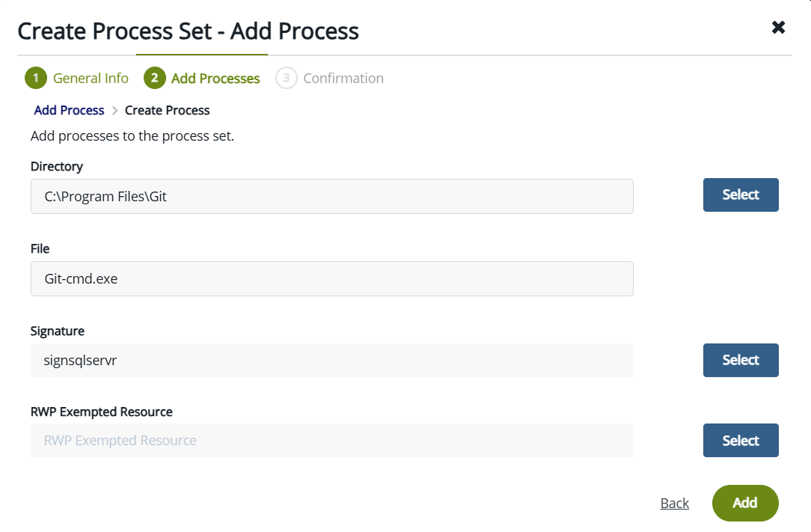Go back using the Back link
Screen dimensions: 811x532
(x=674, y=504)
